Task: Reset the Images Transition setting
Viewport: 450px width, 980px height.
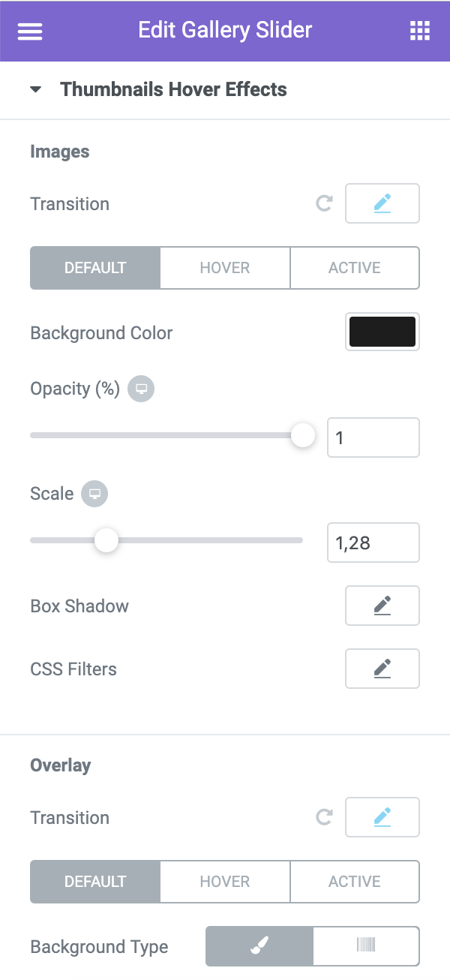Action: [324, 203]
